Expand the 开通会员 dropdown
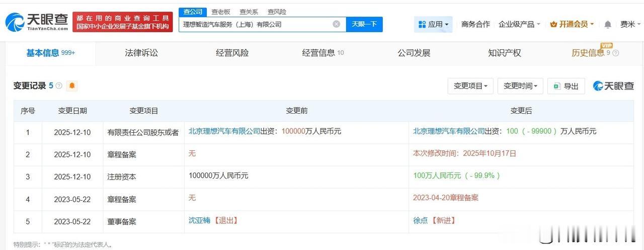Viewport: 644px width, 250px height. point(572,24)
